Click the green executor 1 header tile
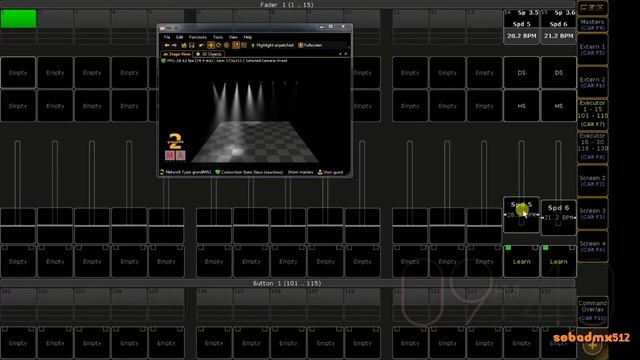This screenshot has height=360, width=640. pos(18,19)
